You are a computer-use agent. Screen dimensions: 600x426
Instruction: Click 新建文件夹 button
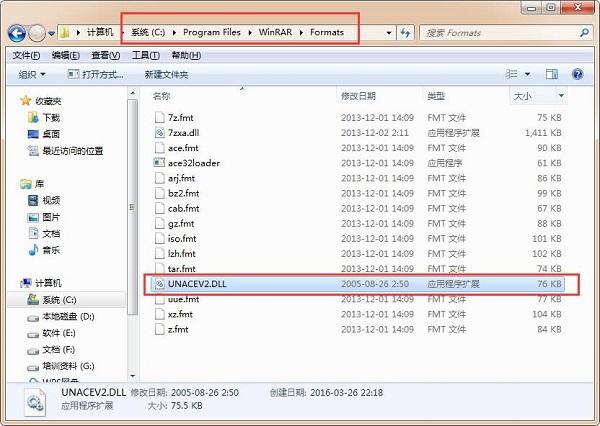[x=166, y=75]
